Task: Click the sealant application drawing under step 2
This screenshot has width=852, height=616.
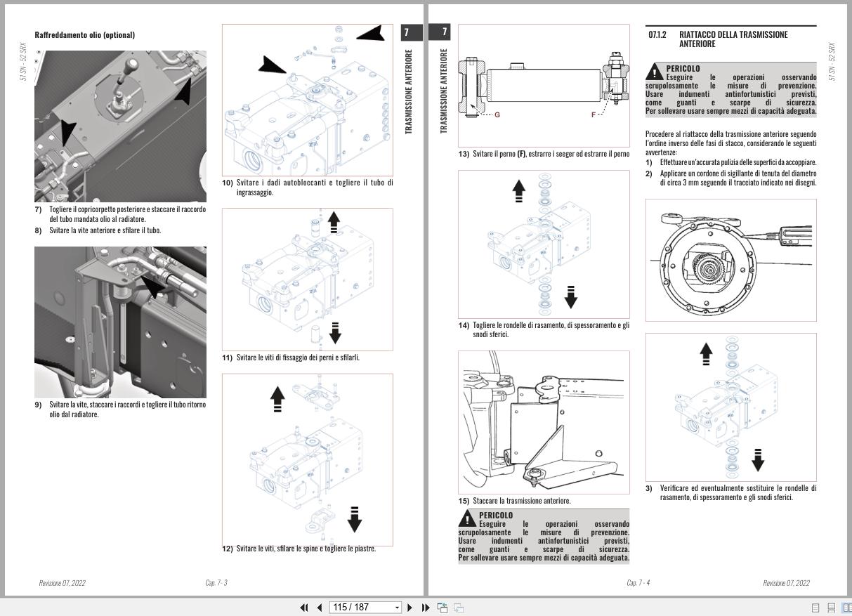Action: click(x=731, y=260)
